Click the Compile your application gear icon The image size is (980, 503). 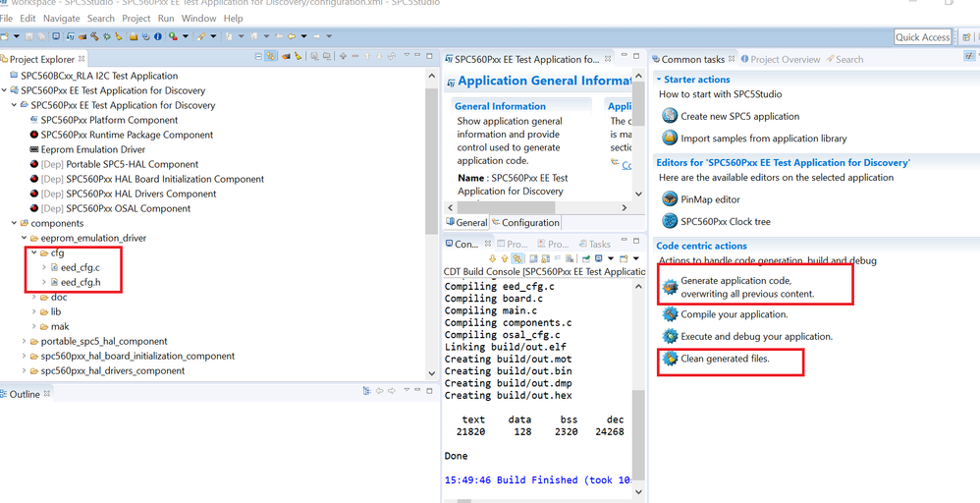(670, 314)
